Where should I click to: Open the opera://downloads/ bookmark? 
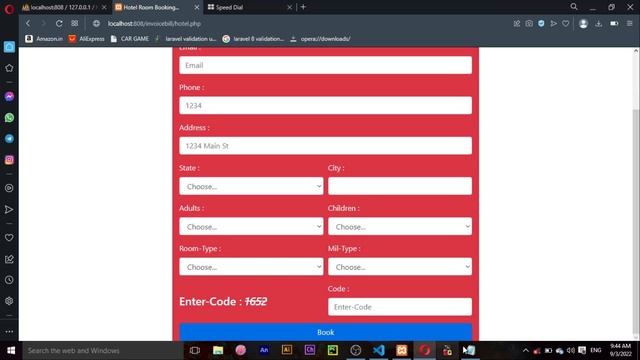pyautogui.click(x=320, y=39)
